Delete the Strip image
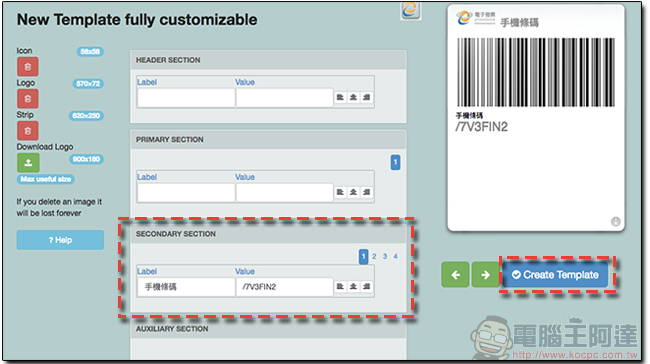650x364 pixels. (28, 131)
